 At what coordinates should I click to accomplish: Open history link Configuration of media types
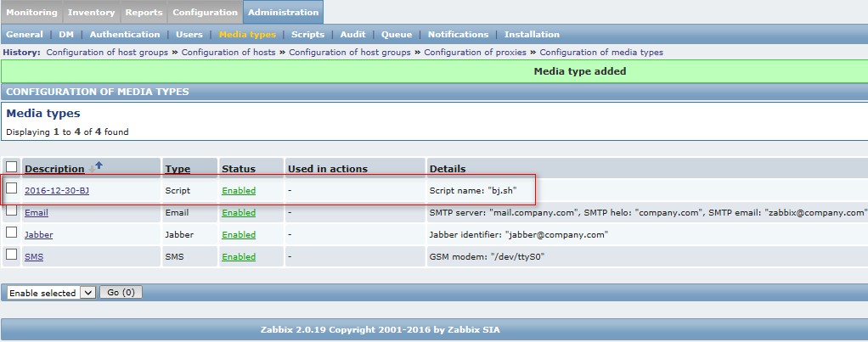601,52
